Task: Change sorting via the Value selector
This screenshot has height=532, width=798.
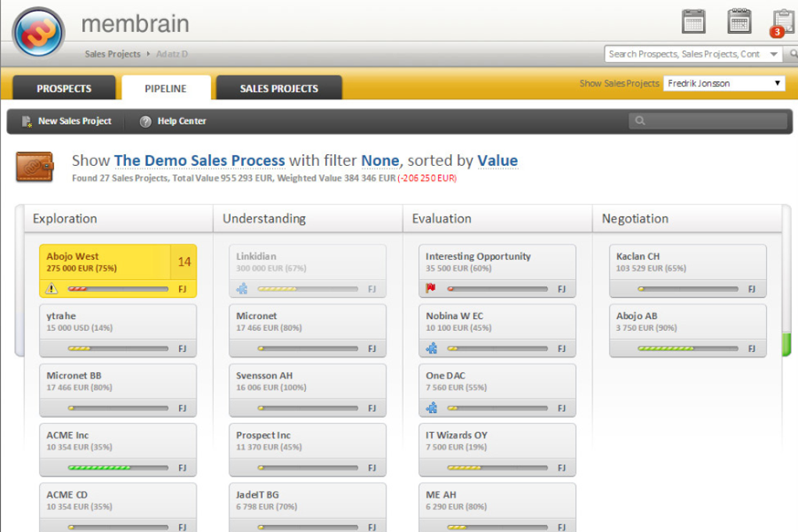Action: (498, 160)
